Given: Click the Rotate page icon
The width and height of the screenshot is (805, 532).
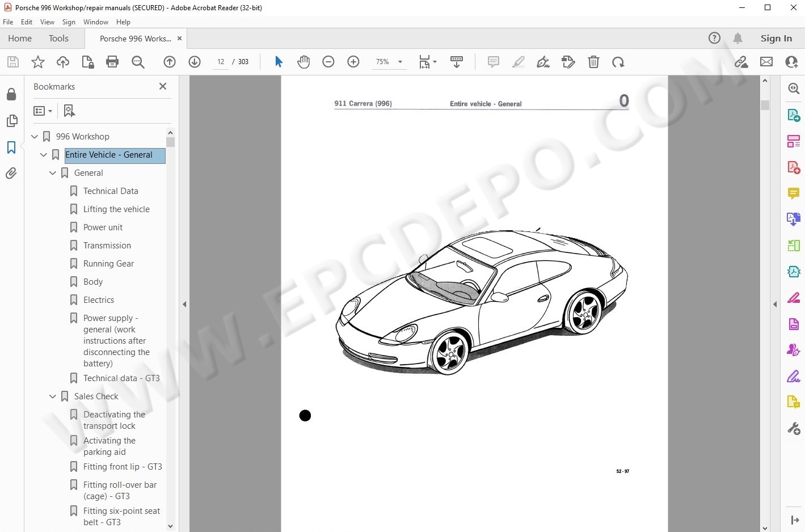Looking at the screenshot, I should point(618,62).
